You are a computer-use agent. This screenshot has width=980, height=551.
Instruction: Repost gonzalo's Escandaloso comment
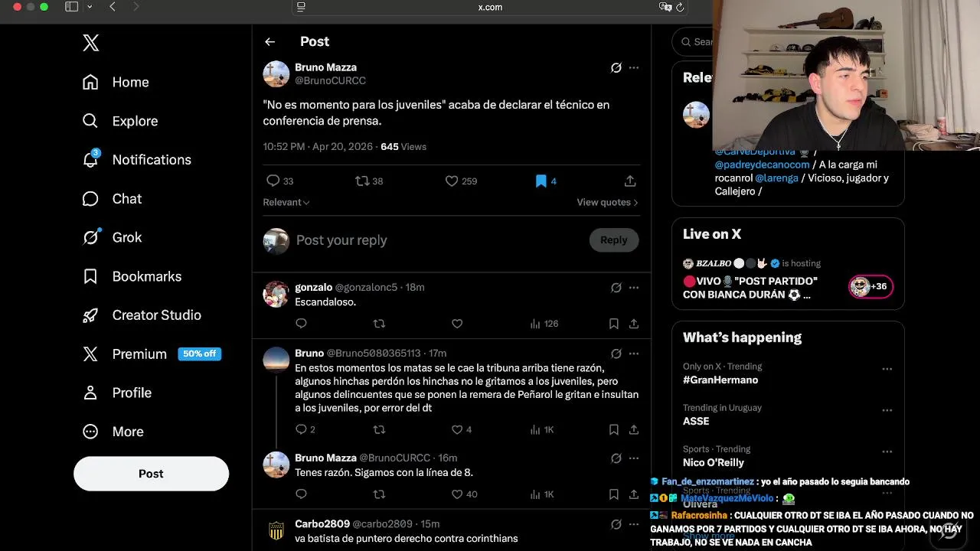tap(379, 324)
